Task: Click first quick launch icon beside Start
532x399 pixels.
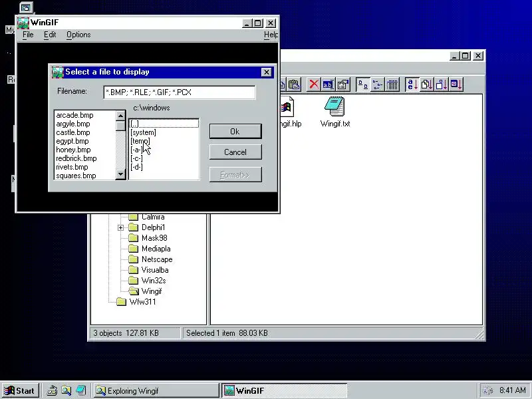Action: (x=52, y=390)
